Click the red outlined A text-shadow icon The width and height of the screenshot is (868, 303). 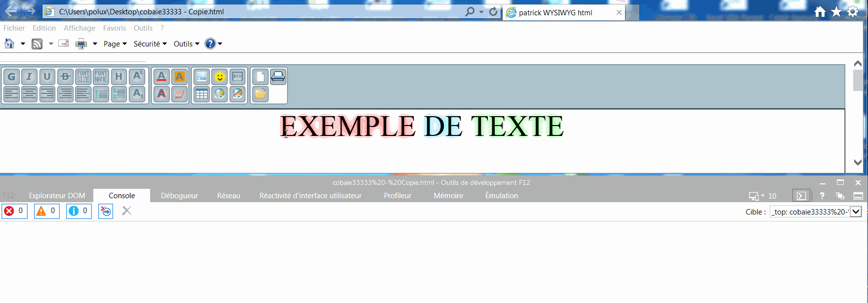(161, 94)
